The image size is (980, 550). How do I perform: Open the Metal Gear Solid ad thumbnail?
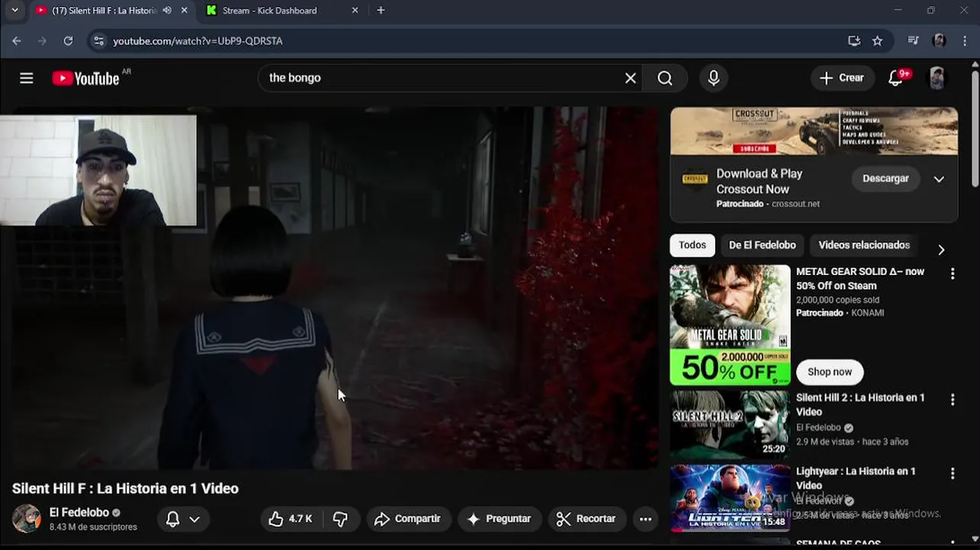click(730, 325)
